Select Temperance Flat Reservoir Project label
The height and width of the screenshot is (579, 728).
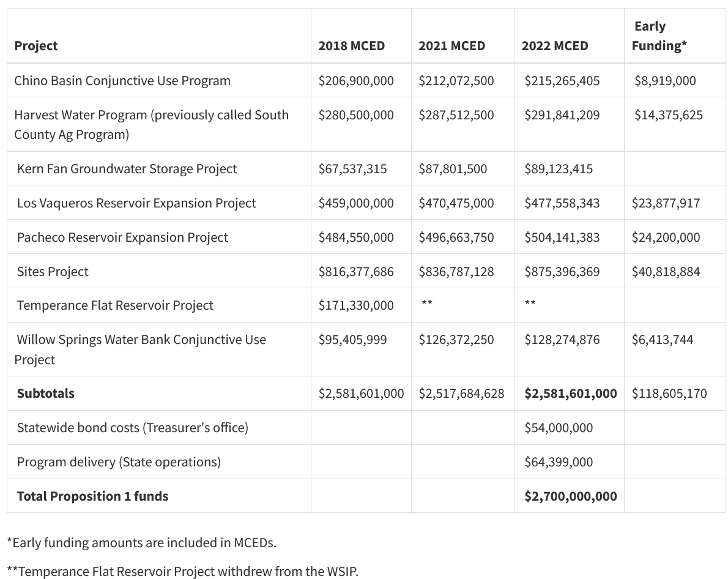pos(115,305)
